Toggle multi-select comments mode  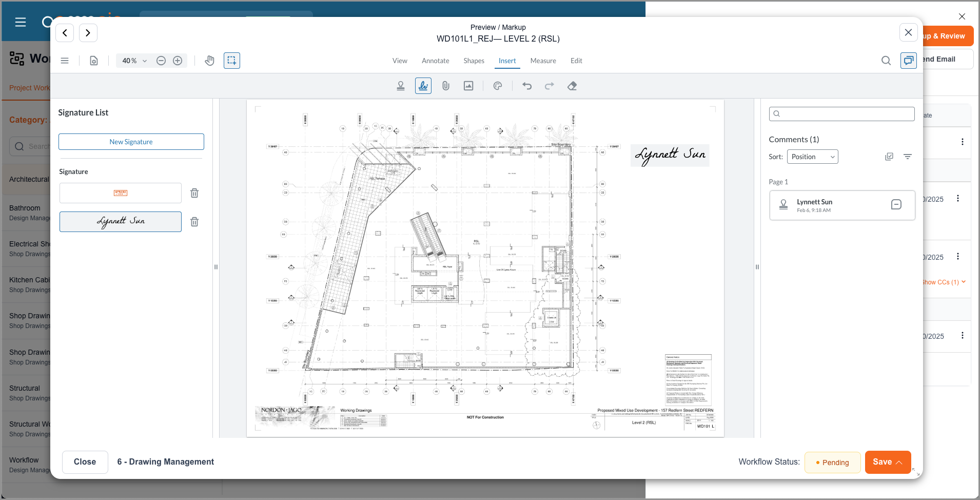pos(889,157)
